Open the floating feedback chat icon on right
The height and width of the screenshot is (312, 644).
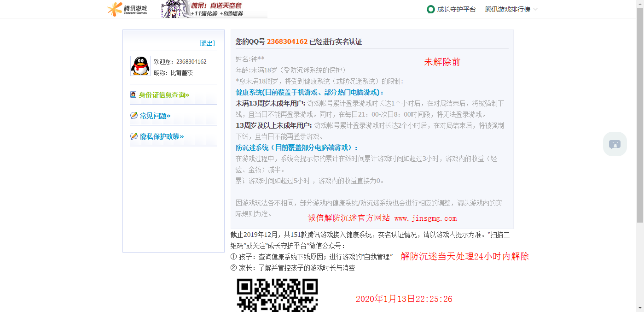(615, 144)
